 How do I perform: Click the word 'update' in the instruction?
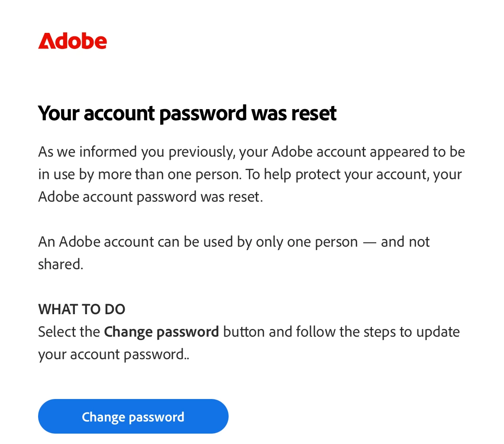pos(438,332)
